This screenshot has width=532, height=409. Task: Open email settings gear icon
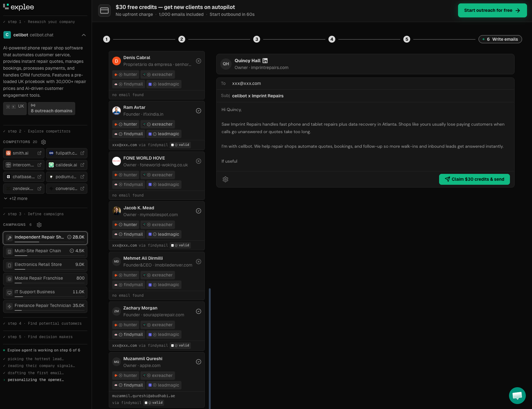226,179
